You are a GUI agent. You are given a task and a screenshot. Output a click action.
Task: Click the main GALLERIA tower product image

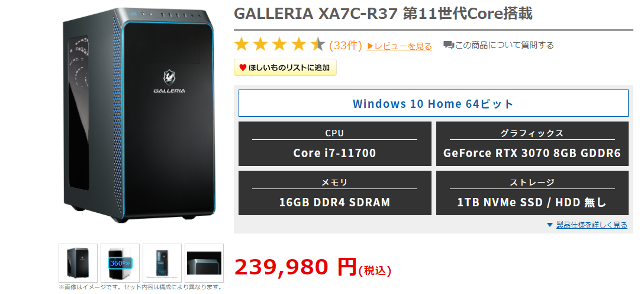click(140, 115)
